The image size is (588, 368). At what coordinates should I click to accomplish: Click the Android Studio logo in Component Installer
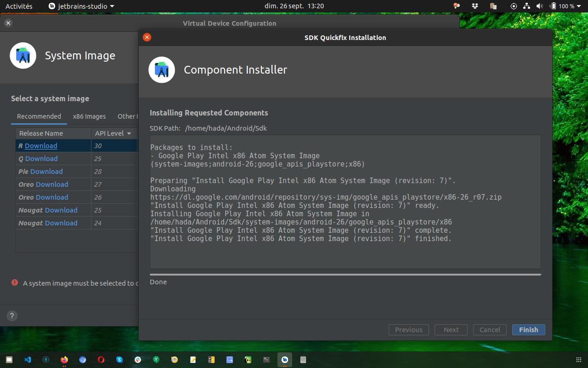pos(162,70)
